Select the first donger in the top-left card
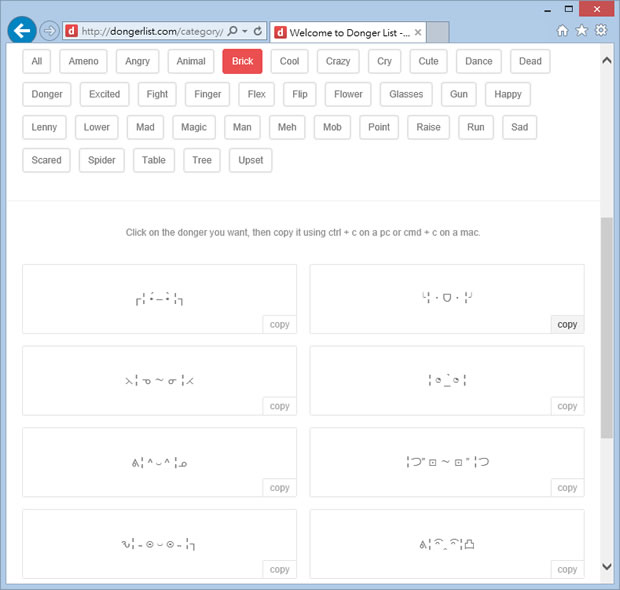The image size is (620, 590). click(x=159, y=298)
